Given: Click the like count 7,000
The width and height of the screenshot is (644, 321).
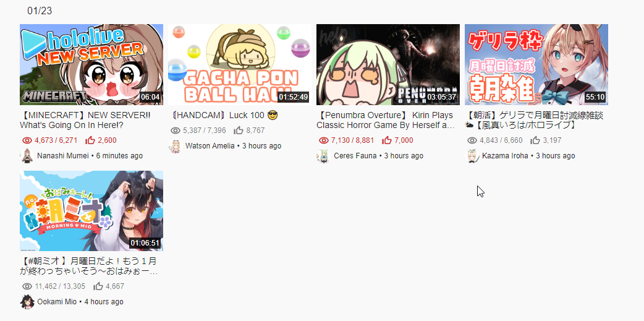Looking at the screenshot, I should tap(404, 140).
